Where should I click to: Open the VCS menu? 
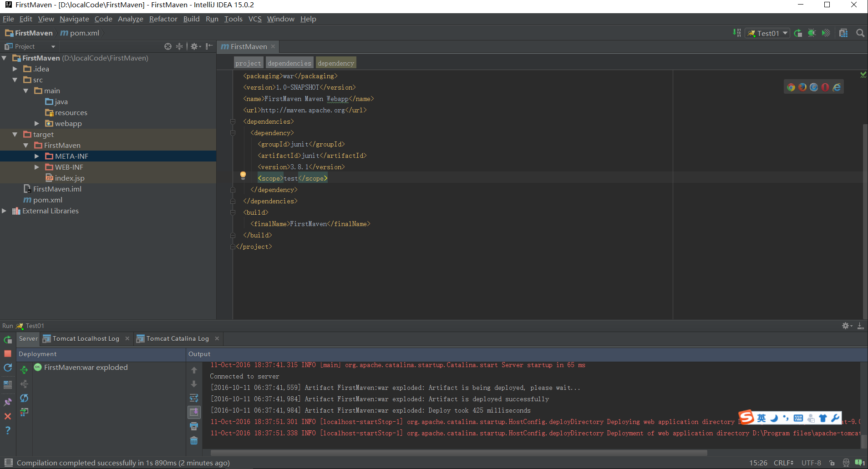point(255,19)
